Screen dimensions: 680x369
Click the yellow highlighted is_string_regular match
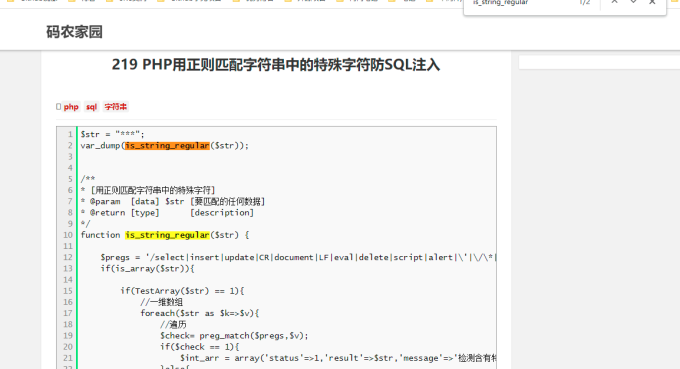pyautogui.click(x=167, y=235)
